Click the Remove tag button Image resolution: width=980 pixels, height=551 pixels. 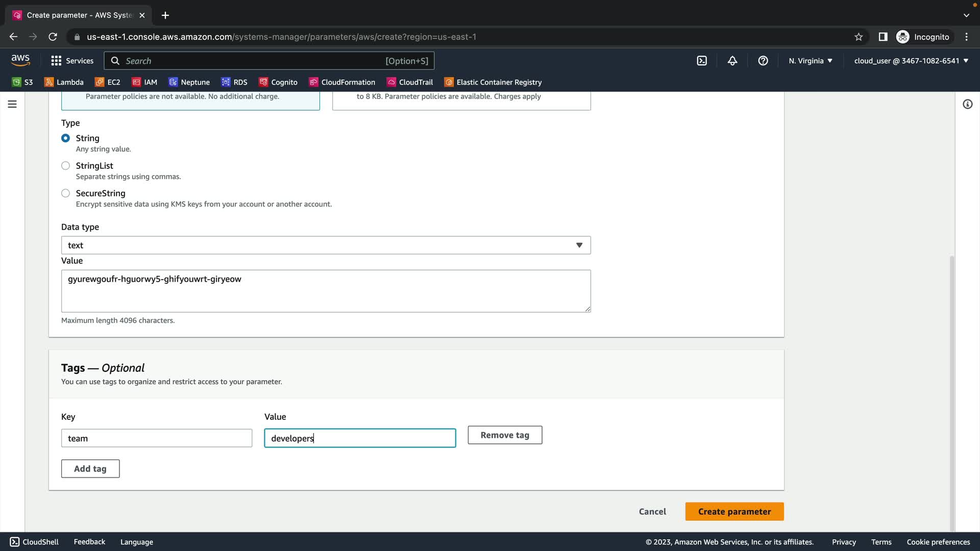click(504, 435)
